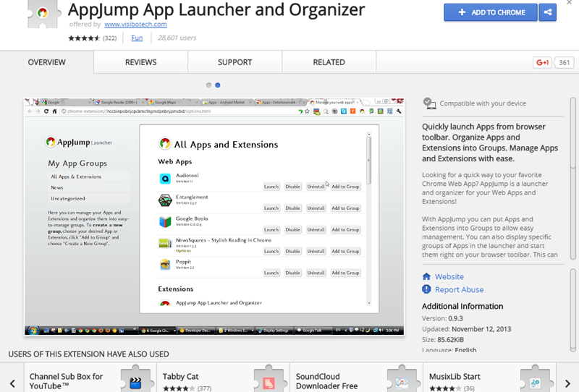The image size is (579, 392).
Task: Click the 361 plus-one count
Action: click(564, 63)
